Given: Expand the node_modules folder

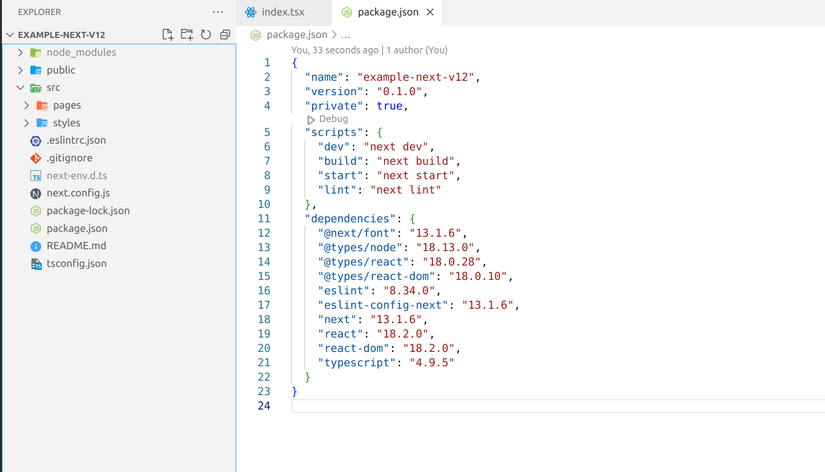Looking at the screenshot, I should tap(20, 53).
